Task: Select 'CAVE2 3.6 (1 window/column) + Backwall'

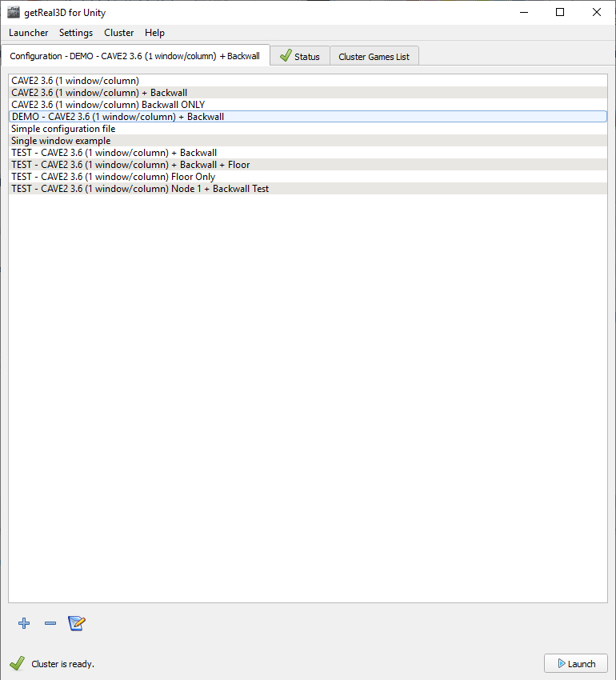Action: [307, 92]
